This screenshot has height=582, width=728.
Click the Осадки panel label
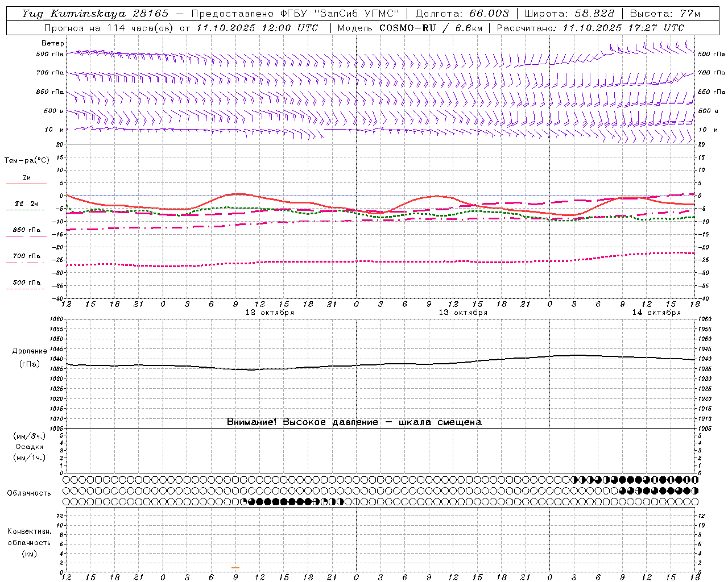(29, 447)
